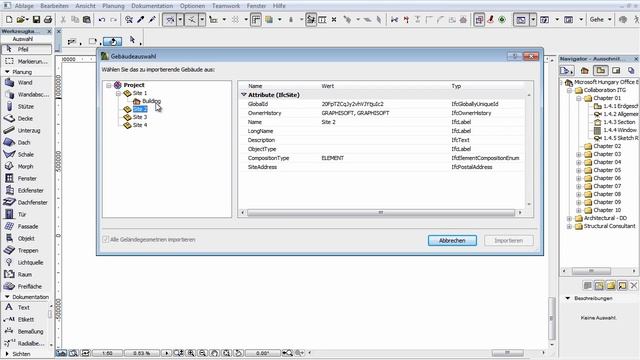The width and height of the screenshot is (640, 360).
Task: Pick the Objekt tool
Action: [x=27, y=238]
